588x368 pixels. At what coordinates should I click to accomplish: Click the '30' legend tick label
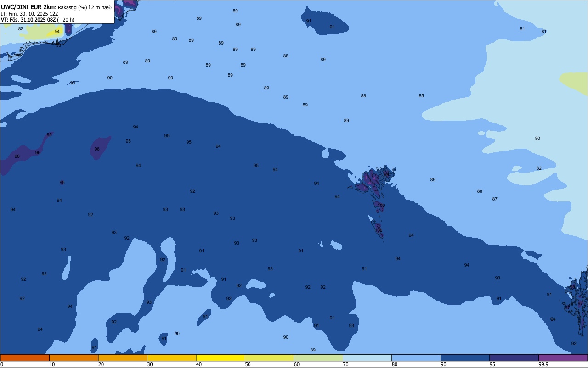[150, 364]
